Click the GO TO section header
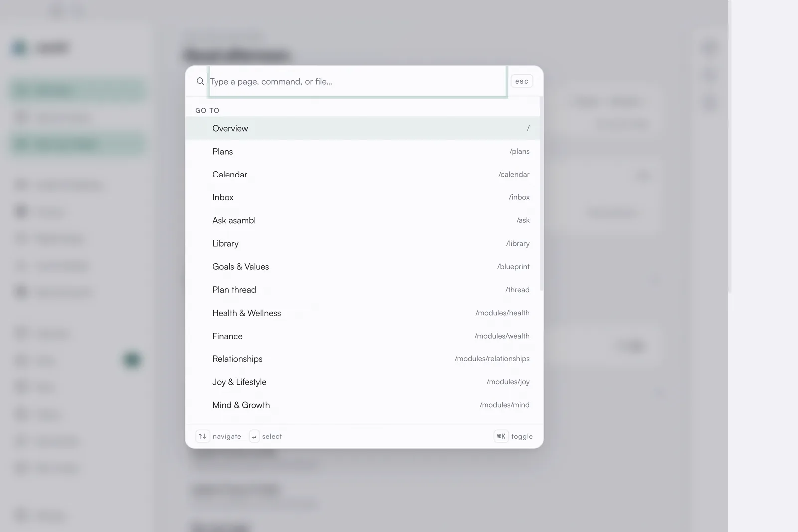The width and height of the screenshot is (798, 532). coord(207,110)
